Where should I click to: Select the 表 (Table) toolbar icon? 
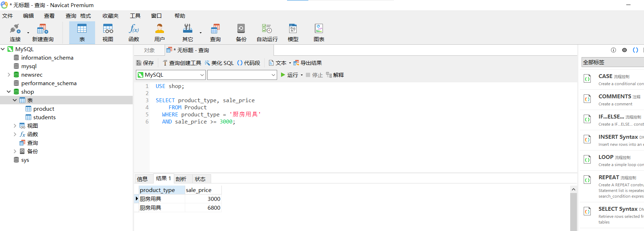coord(82,33)
